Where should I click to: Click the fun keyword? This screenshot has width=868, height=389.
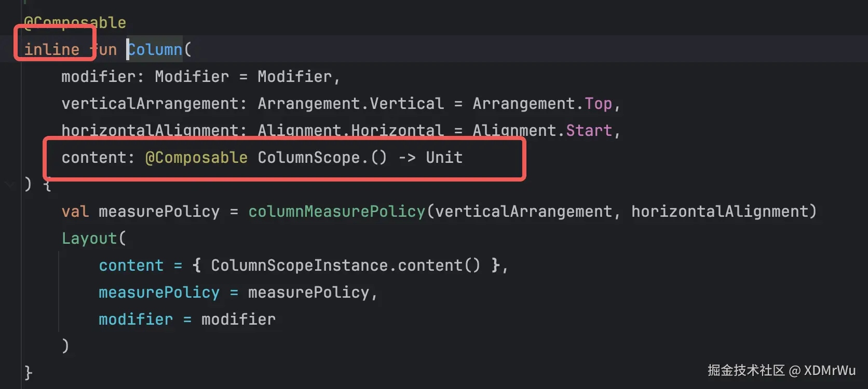pos(104,50)
